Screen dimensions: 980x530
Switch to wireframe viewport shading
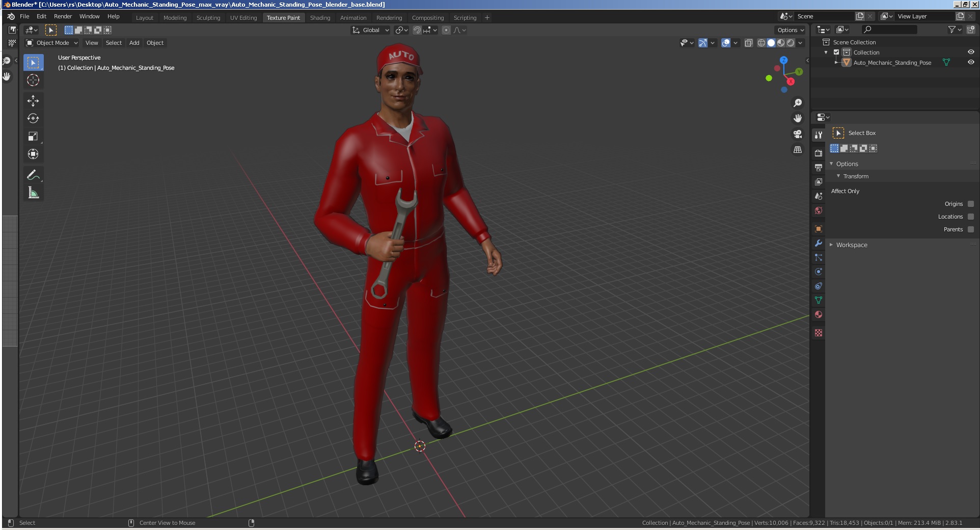coord(761,43)
